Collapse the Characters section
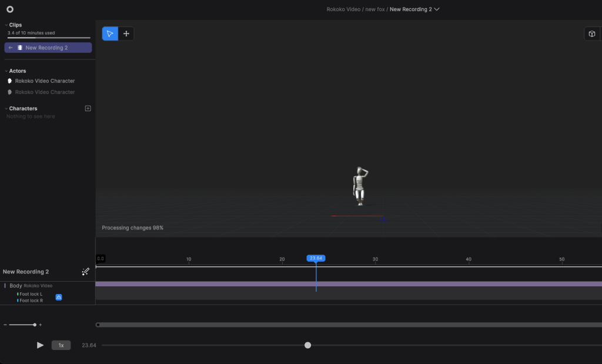 [x=6, y=109]
